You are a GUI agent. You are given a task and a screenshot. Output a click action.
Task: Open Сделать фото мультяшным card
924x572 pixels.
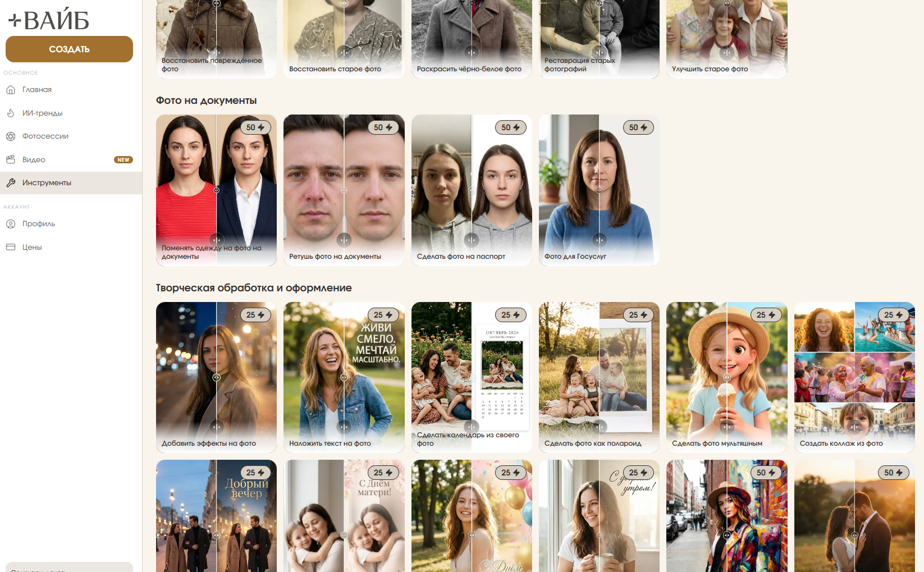(x=727, y=377)
